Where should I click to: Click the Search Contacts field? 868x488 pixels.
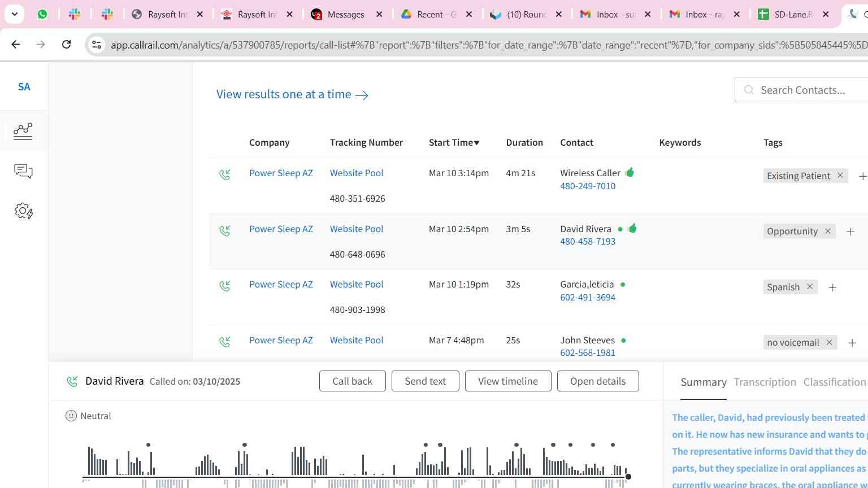[x=802, y=90]
